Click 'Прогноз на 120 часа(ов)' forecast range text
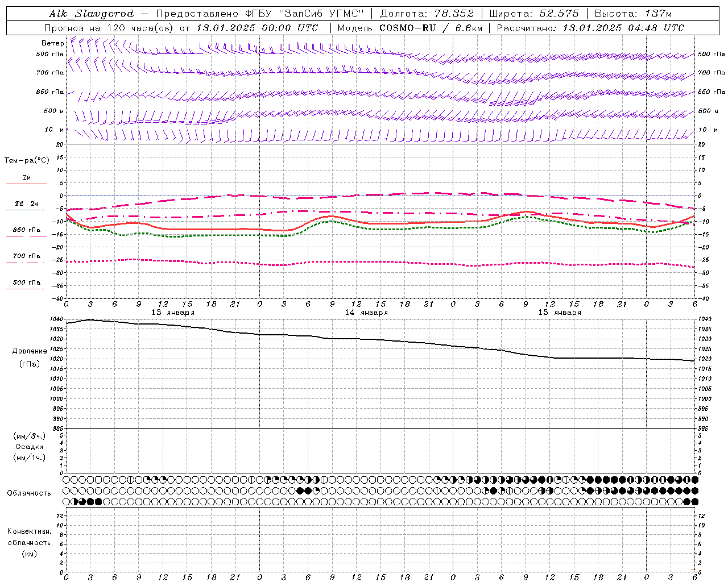 point(110,28)
